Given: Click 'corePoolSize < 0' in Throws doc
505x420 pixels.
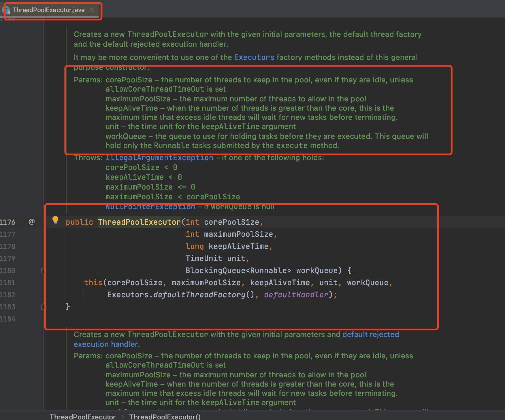Looking at the screenshot, I should 141,167.
